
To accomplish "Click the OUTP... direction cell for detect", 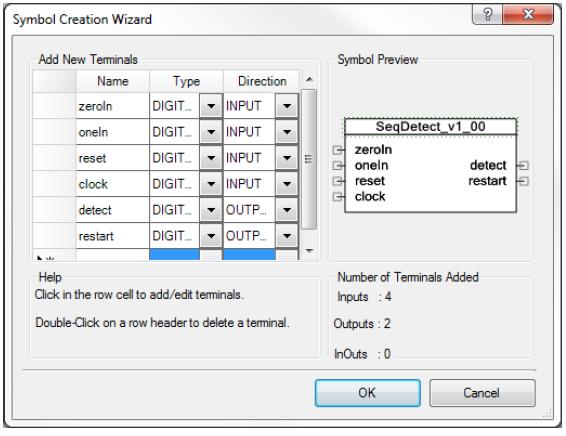I will (249, 210).
